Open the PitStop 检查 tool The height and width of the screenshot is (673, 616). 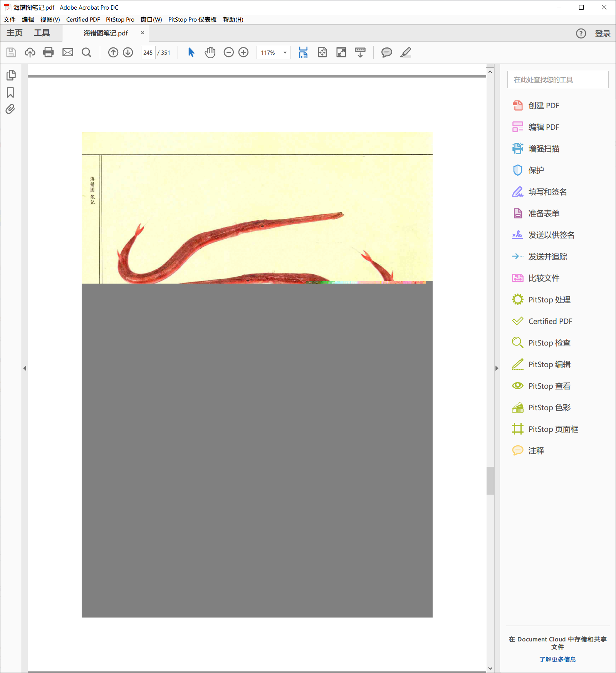[x=542, y=343]
